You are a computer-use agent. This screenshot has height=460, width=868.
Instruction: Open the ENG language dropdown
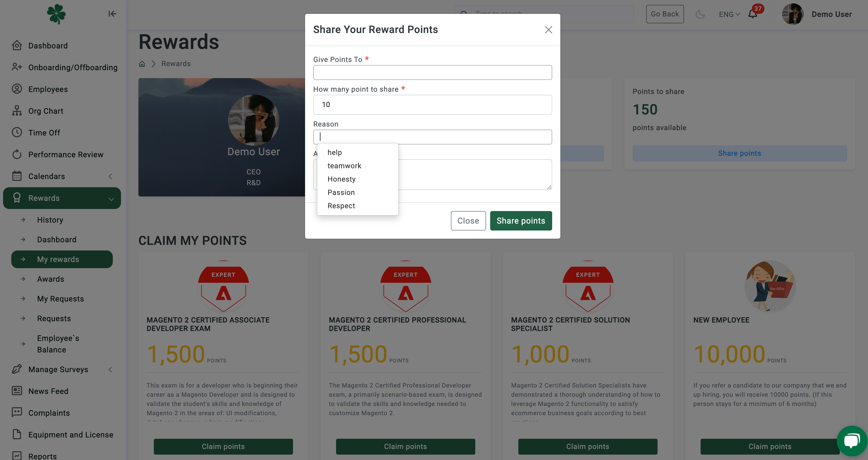pos(729,14)
